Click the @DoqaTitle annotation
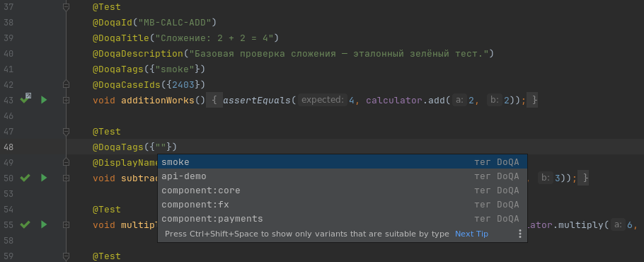This screenshot has height=262, width=644. click(121, 38)
